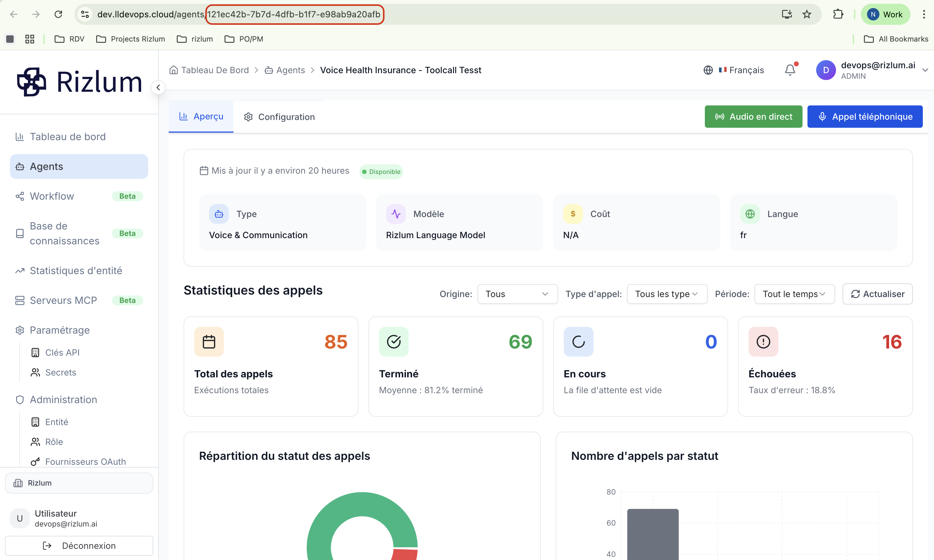Screen dimensions: 934x560
Task: Open Statistiques d'entité in sidebar
Action: [x=79, y=271]
